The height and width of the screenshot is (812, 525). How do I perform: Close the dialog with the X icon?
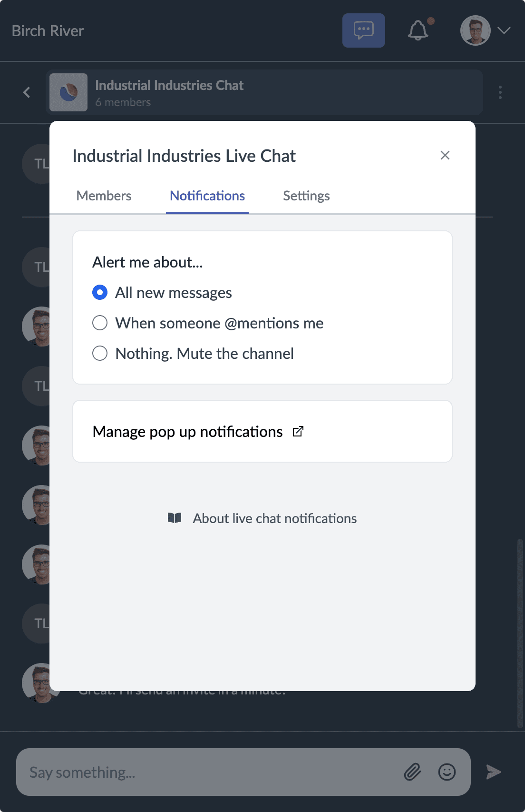445,155
